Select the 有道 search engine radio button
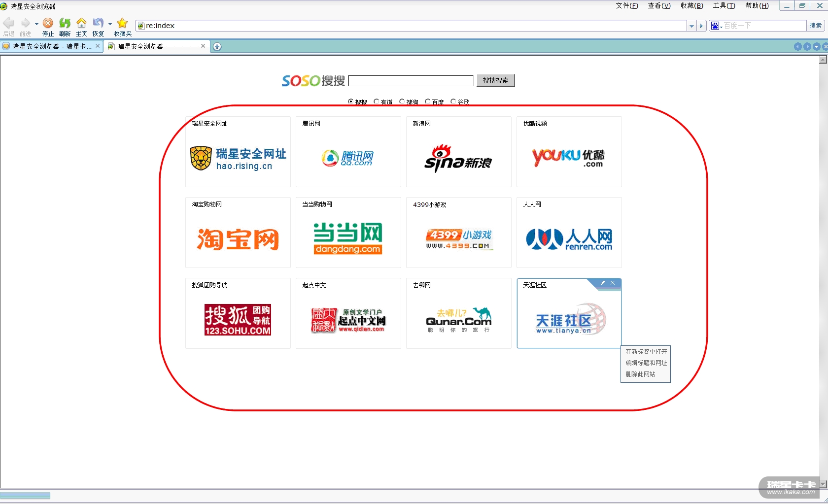Viewport: 828px width, 504px height. (376, 101)
